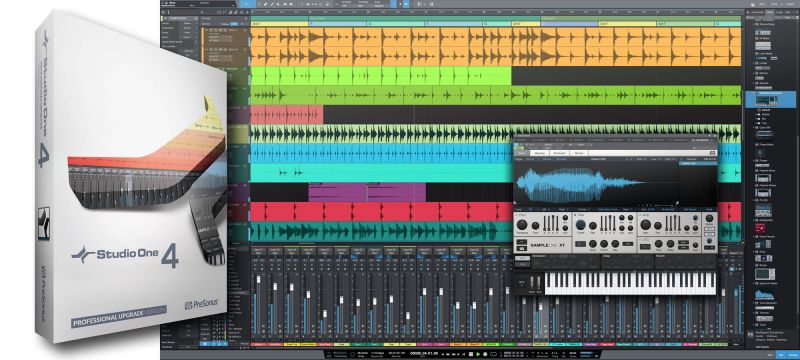Open the Snap dropdown in the top toolbar
Screen dimensions: 800x360
[380, 6]
